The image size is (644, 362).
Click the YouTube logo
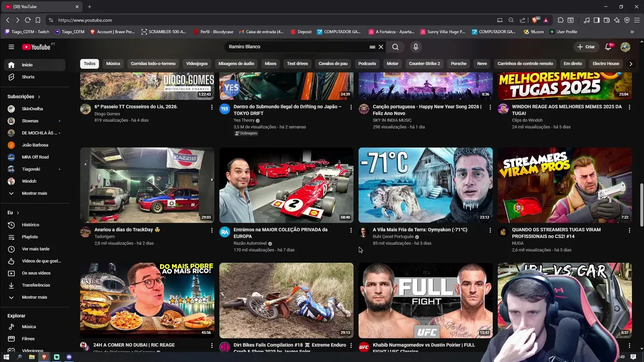click(37, 47)
